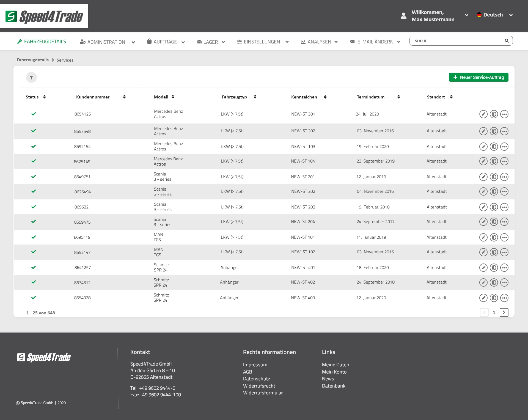The height and width of the screenshot is (420, 528).
Task: Open the filter panel above the table
Action: [31, 77]
